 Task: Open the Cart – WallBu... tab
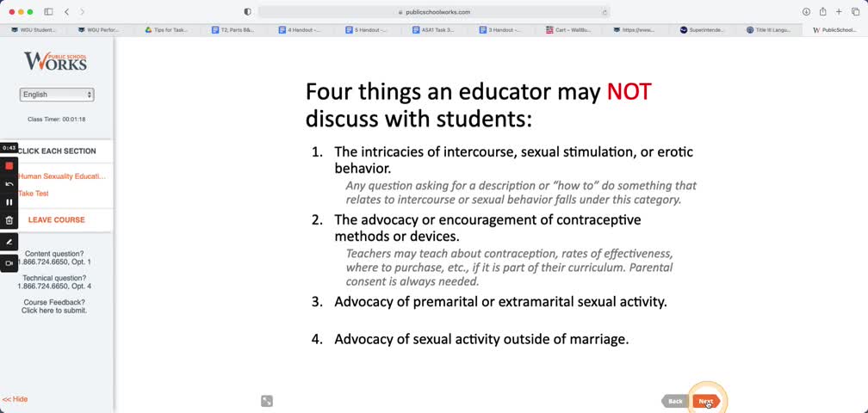(568, 30)
